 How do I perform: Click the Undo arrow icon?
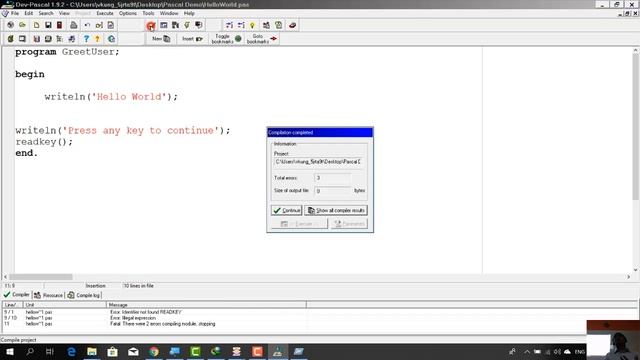[x=87, y=25]
